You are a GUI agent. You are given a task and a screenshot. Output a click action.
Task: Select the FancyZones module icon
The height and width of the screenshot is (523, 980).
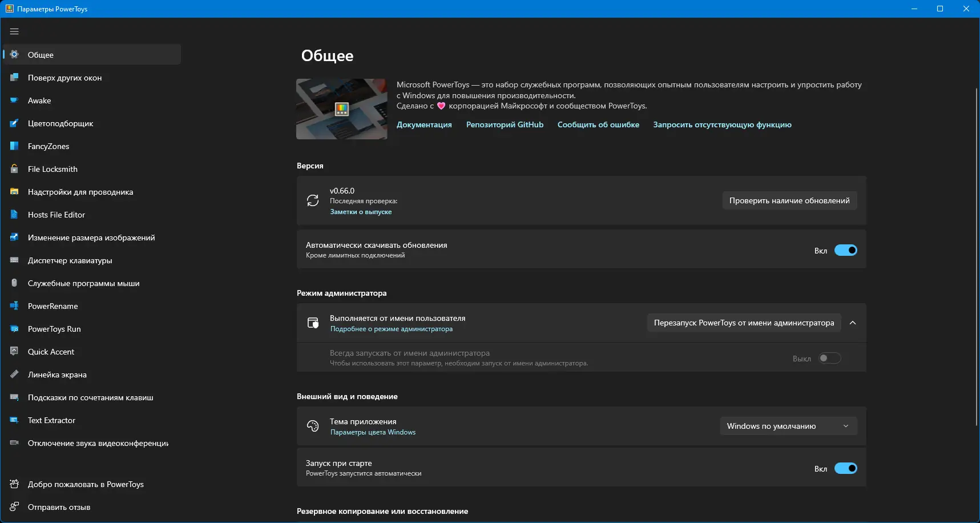14,146
